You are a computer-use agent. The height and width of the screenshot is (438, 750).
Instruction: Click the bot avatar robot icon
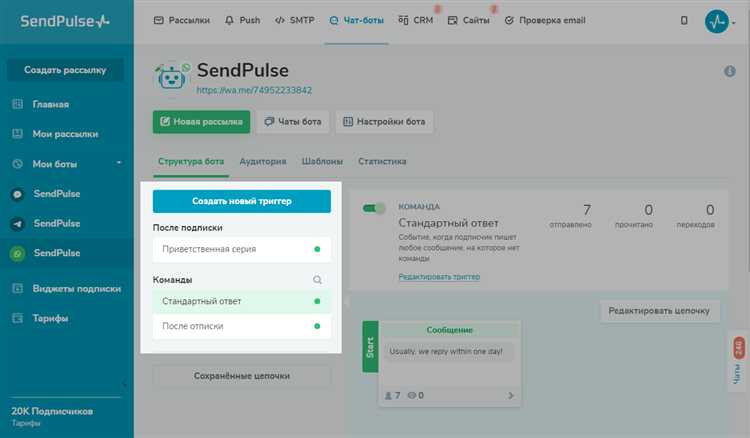click(x=171, y=77)
